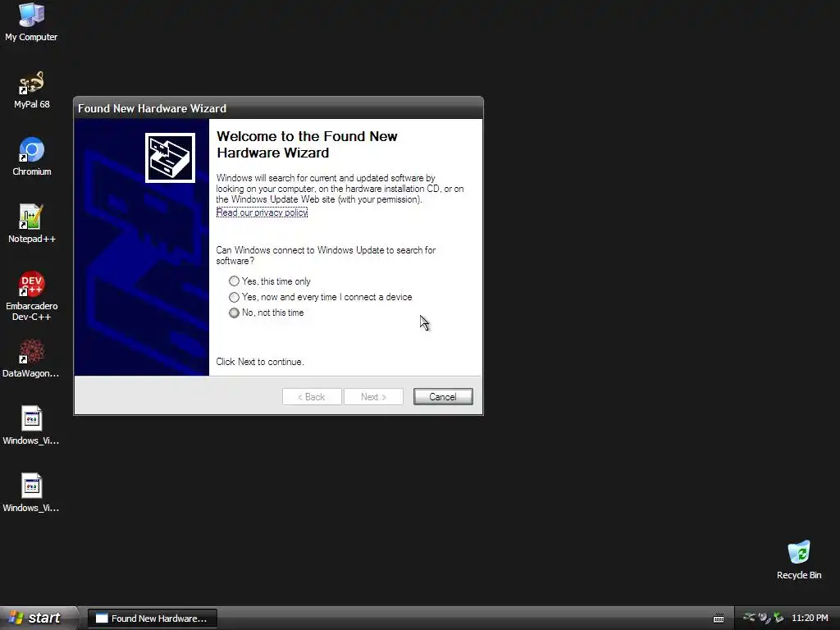Select the Recycle Bin icon
Screen dimensions: 840x630
(x=799, y=559)
